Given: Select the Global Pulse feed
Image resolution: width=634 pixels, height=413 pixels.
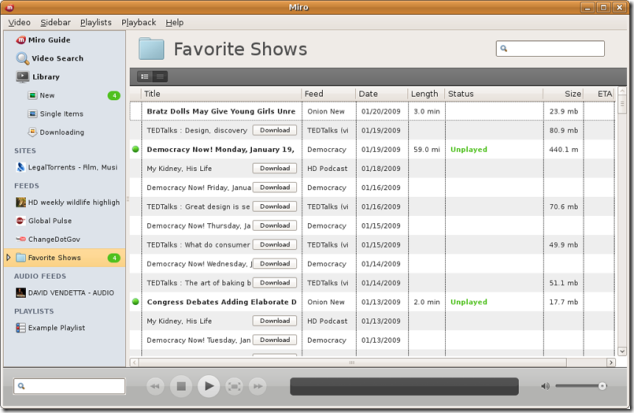Looking at the screenshot, I should click(44, 221).
